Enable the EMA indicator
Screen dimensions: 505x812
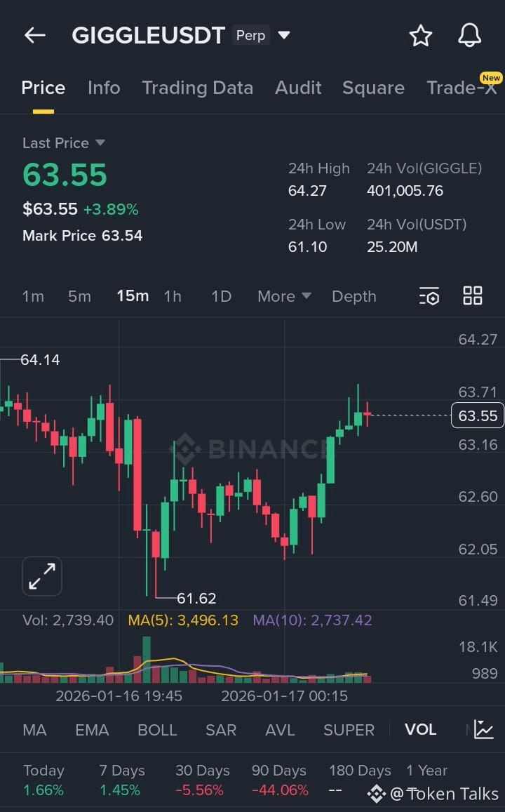92,730
